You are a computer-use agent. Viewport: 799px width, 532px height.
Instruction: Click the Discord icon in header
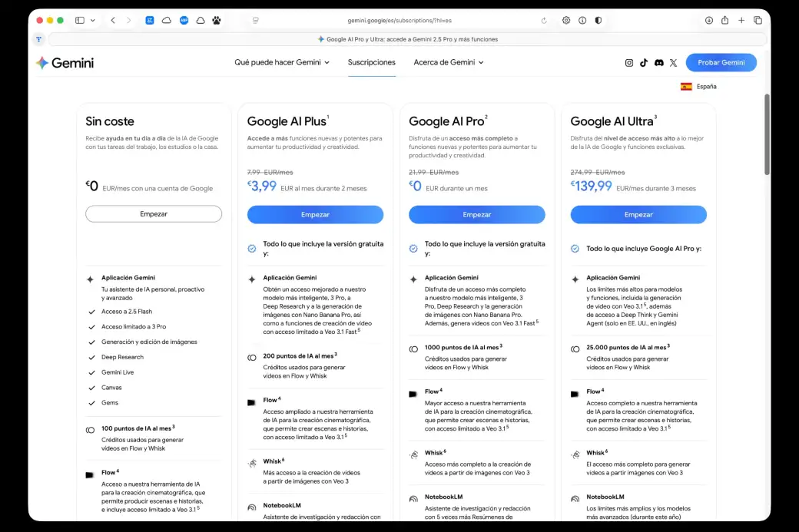tap(658, 63)
